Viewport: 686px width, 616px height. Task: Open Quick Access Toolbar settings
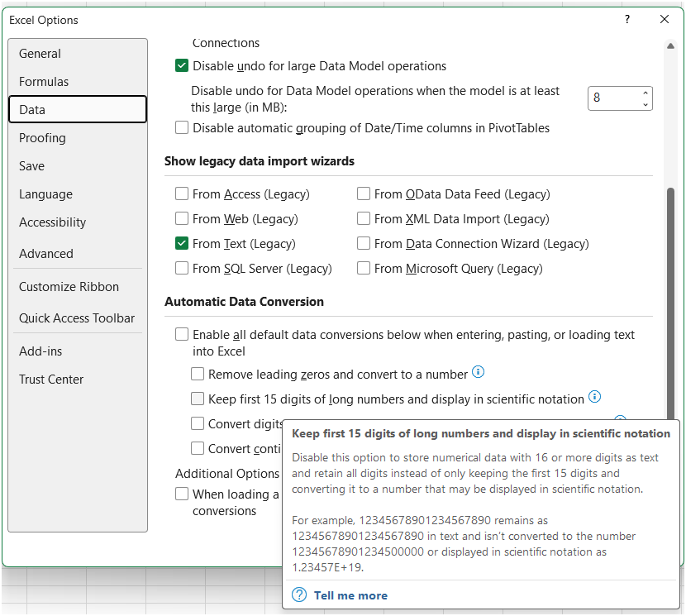(x=77, y=318)
